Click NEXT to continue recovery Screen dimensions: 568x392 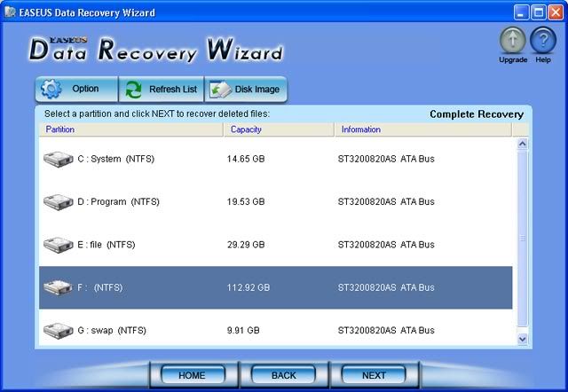click(x=374, y=375)
